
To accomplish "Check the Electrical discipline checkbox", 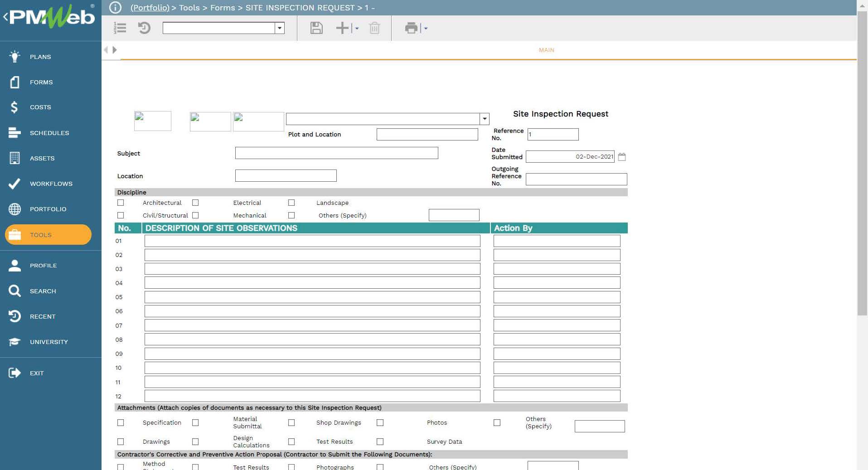I will point(195,203).
